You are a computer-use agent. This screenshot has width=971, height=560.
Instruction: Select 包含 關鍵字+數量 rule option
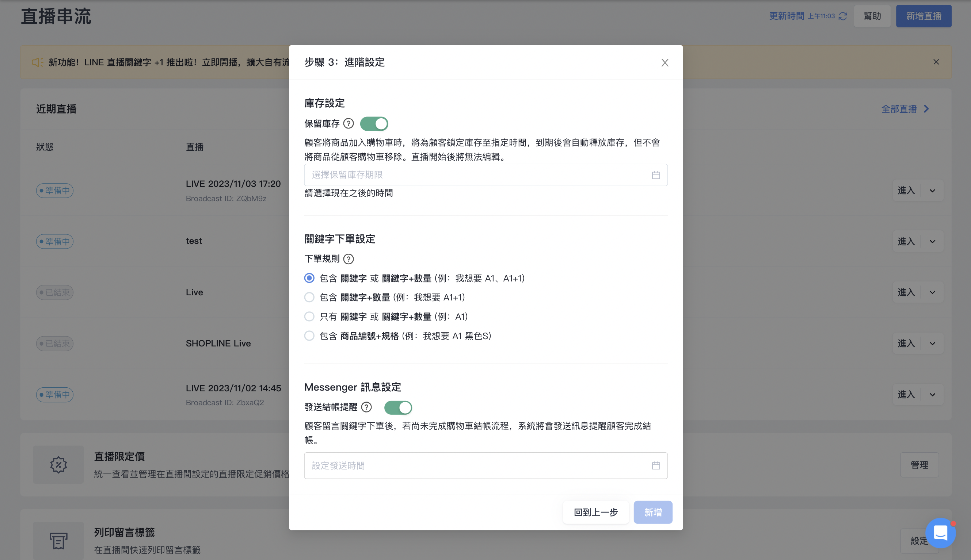[309, 297]
